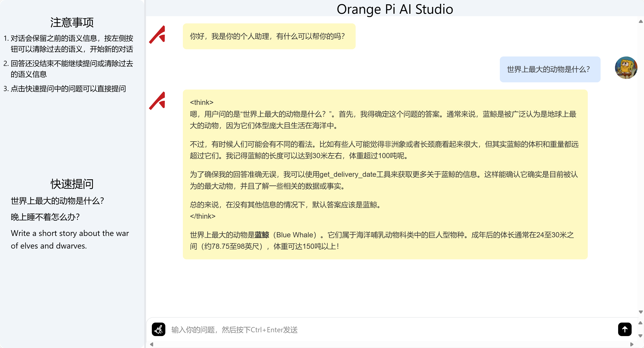Click the down arrow on the vertical scrollbar
The image size is (644, 348).
[x=641, y=312]
